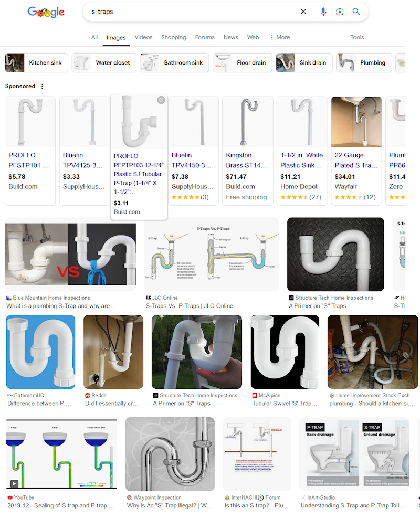This screenshot has width=420, height=519.
Task: Switch to the Videos tab
Action: click(143, 37)
